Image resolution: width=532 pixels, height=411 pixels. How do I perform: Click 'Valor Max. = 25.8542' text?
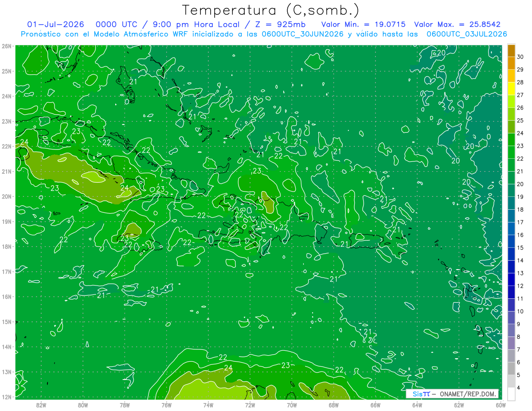tap(457, 24)
